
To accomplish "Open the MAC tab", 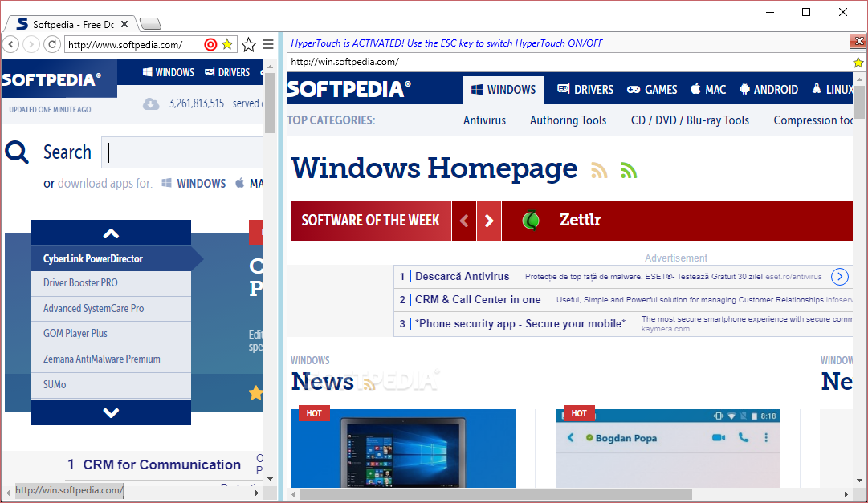I will pos(708,90).
